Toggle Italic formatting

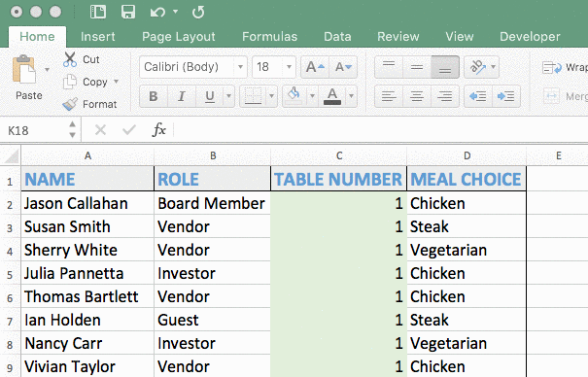(182, 96)
